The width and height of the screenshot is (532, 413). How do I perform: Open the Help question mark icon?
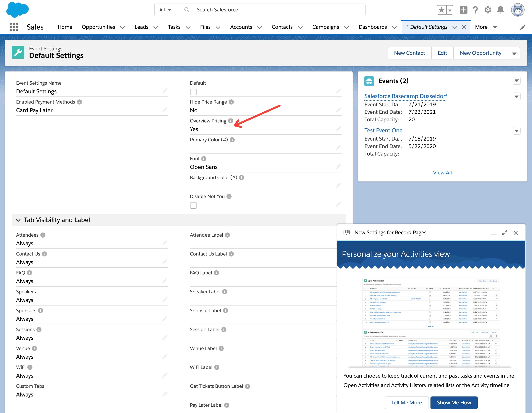[x=475, y=10]
